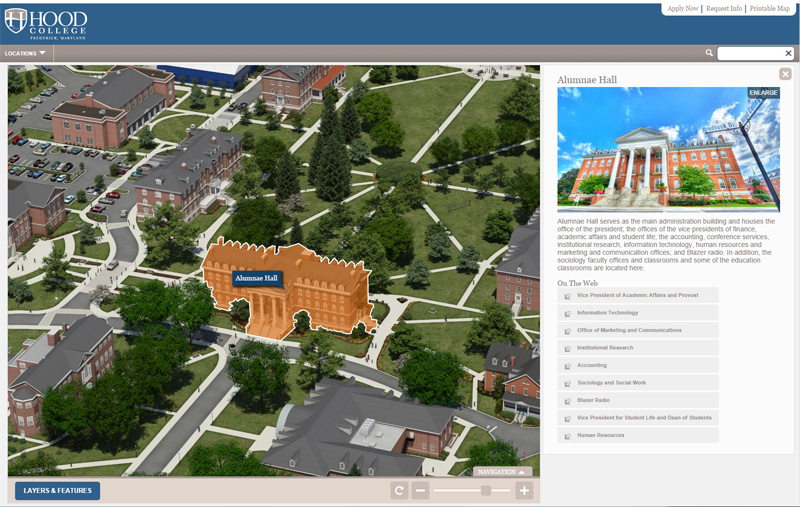Clear the search field with X

(x=787, y=53)
